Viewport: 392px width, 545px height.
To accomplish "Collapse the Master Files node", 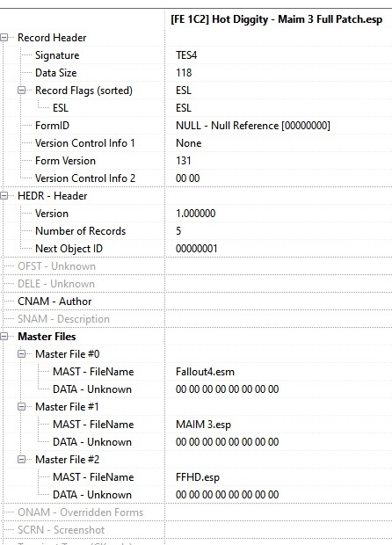I will tap(4, 337).
